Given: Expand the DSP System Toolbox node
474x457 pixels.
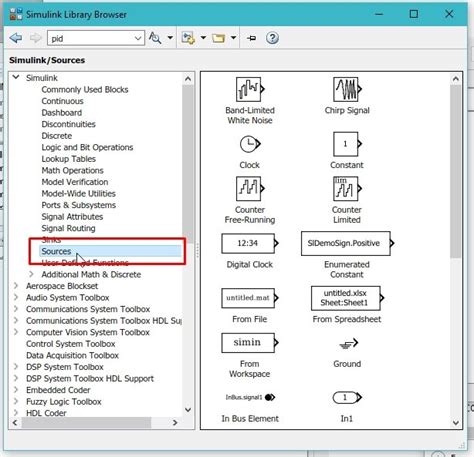Looking at the screenshot, I should (x=16, y=367).
